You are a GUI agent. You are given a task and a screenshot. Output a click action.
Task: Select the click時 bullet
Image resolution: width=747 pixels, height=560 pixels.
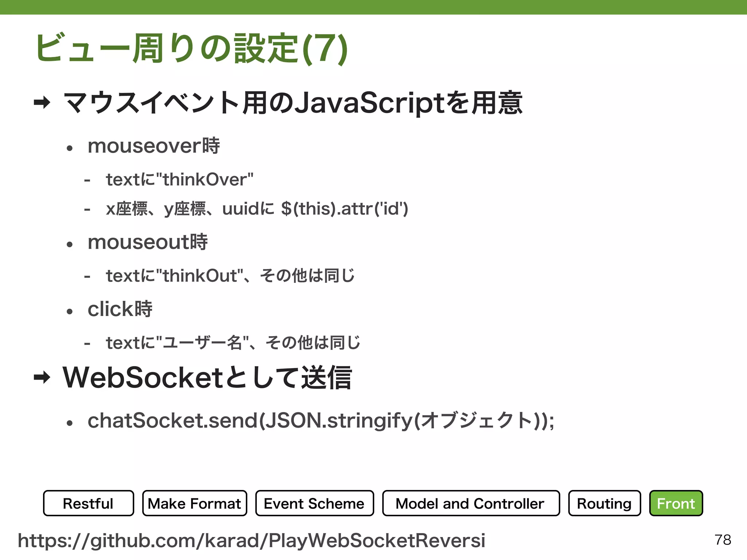click(120, 309)
